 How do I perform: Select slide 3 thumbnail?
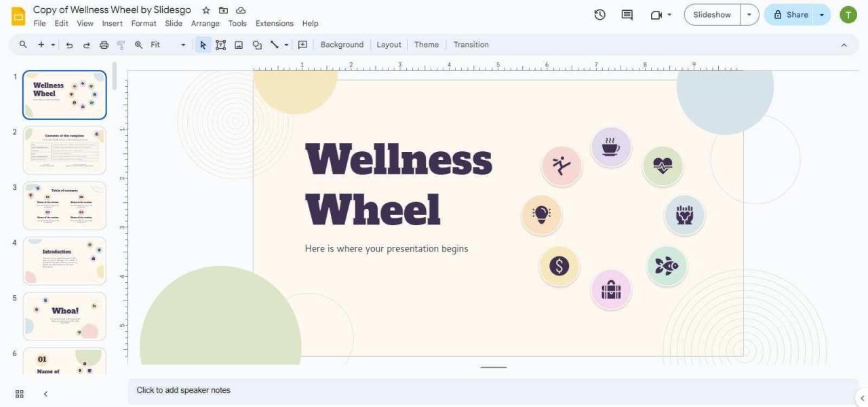point(64,205)
